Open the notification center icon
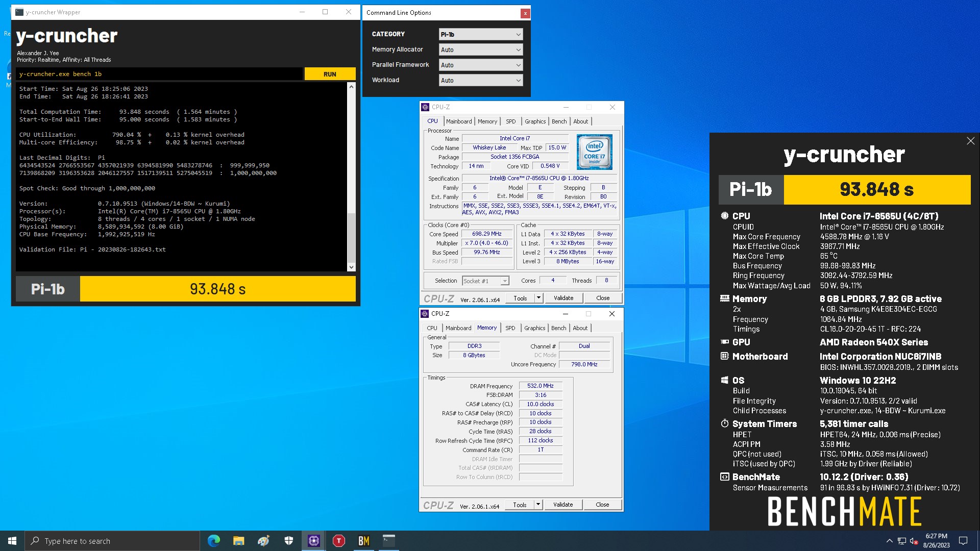980x551 pixels. click(x=963, y=541)
